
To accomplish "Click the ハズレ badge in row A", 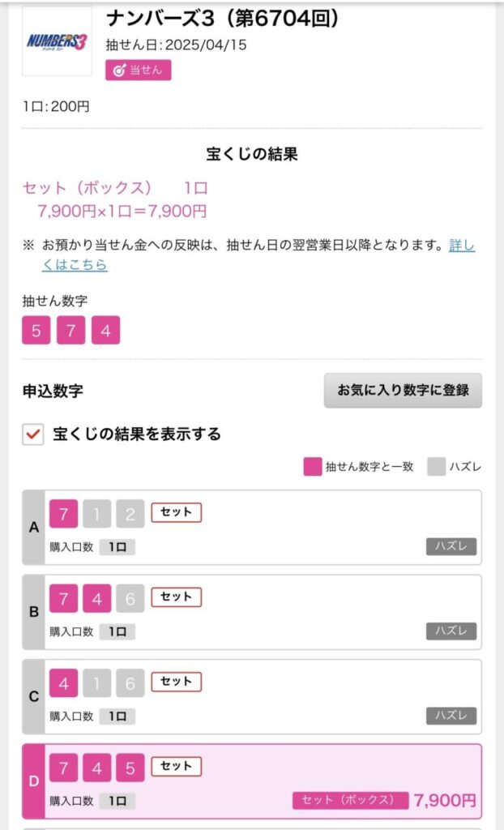I will [451, 546].
